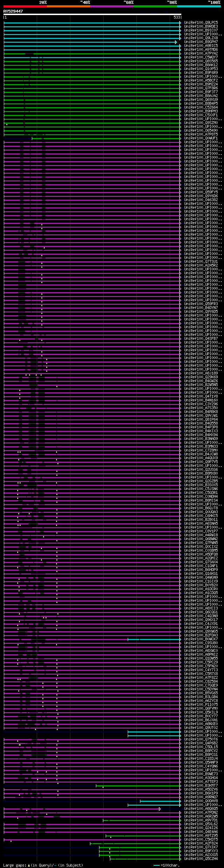
Task: Click the green bar for UniRef100_B3KMT7
Action: [139, 786]
